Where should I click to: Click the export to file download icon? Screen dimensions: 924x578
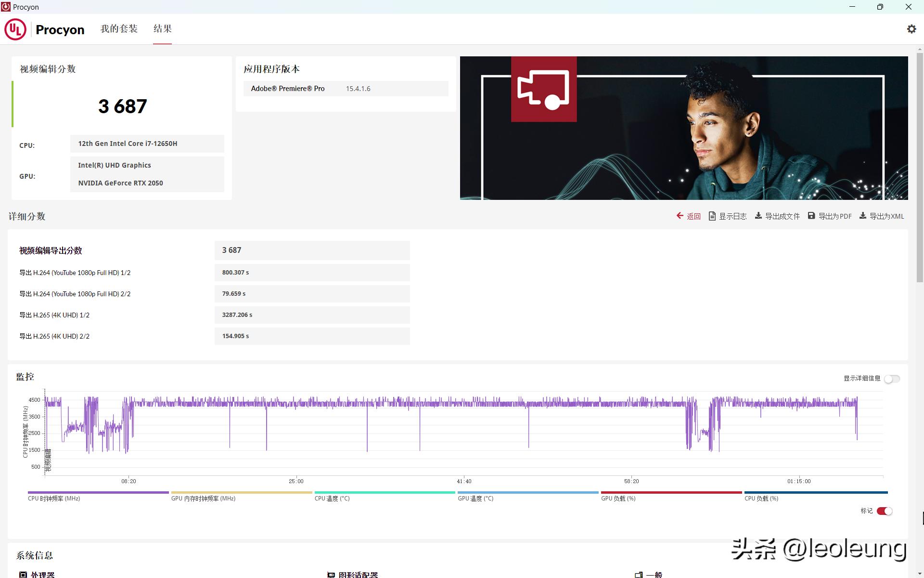[x=758, y=216]
